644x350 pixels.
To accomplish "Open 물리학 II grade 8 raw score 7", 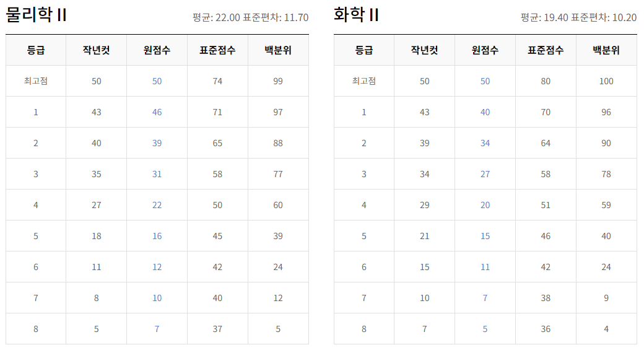I will coord(157,329).
